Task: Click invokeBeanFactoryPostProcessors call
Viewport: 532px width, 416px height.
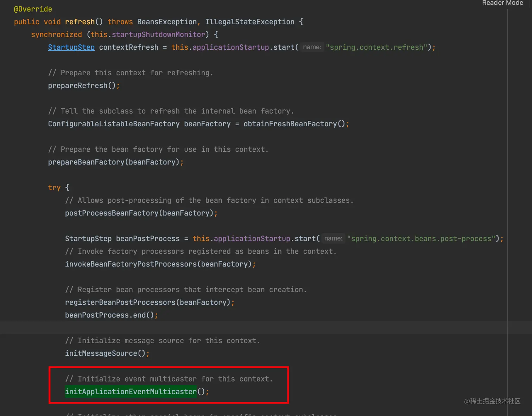Action: [x=158, y=264]
